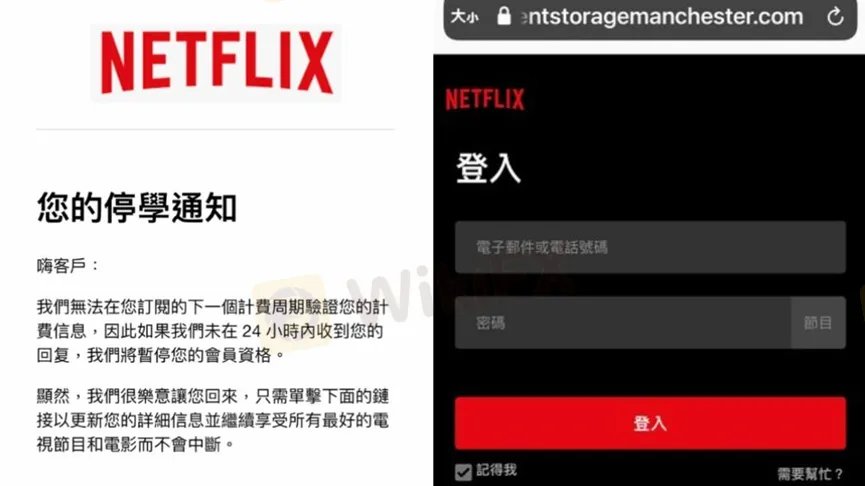Toggle password visibility via 節目 button
This screenshot has width=865, height=486.
pos(818,323)
